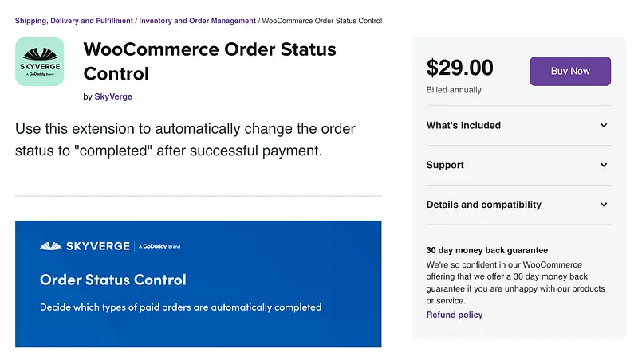
Task: Go to Inventory and Order Management breadcrumb
Action: point(198,21)
